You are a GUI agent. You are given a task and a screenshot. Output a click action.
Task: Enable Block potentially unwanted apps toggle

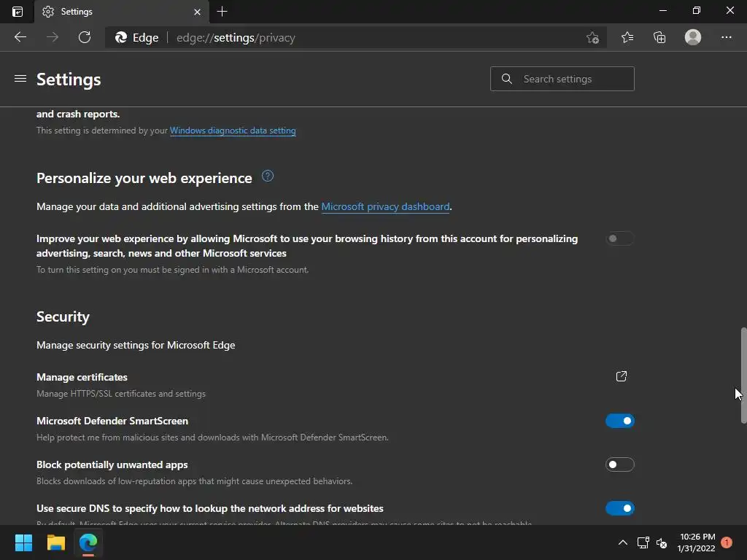620,464
